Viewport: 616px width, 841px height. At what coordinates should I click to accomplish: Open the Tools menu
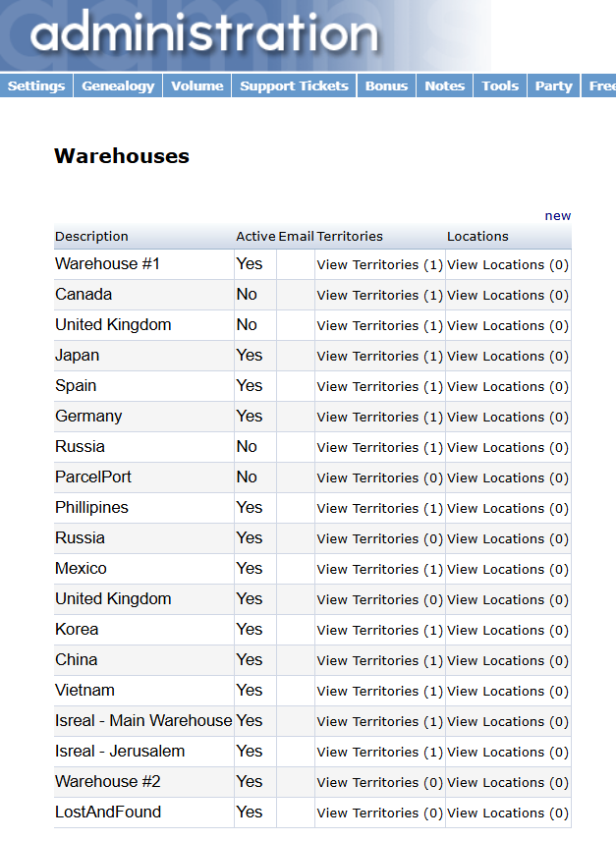(x=499, y=85)
